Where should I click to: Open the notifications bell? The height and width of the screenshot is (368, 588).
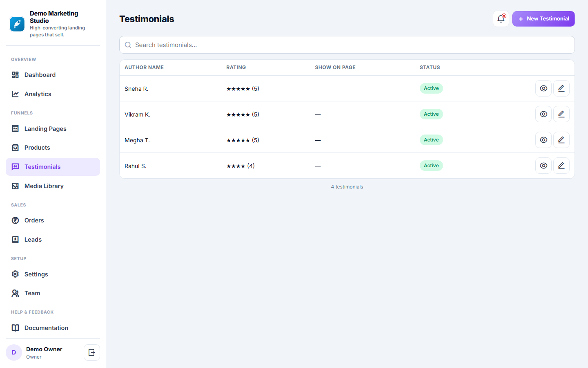pos(501,19)
